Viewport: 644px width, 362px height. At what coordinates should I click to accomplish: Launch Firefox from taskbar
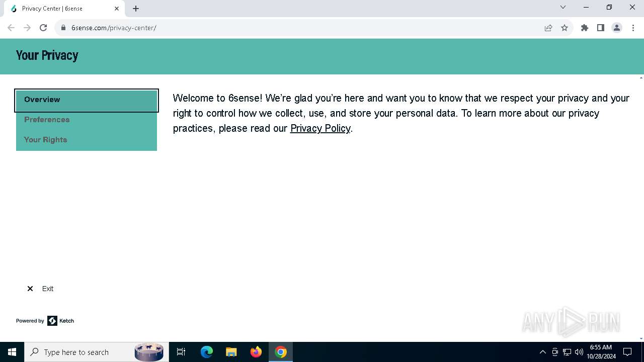256,352
